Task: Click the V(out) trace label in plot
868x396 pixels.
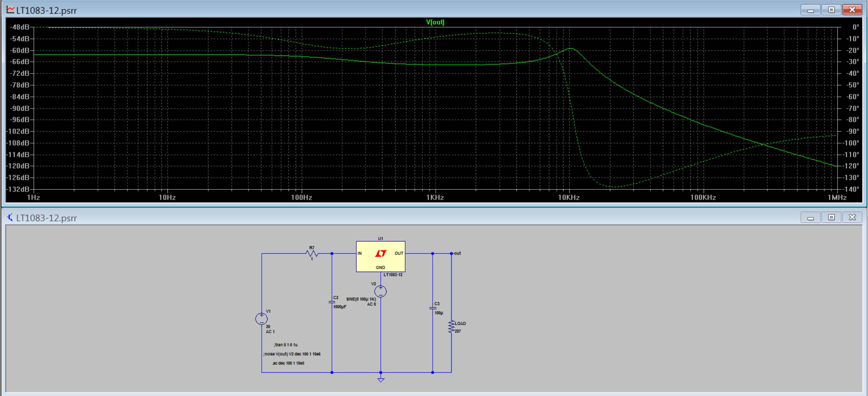Action: (435, 22)
